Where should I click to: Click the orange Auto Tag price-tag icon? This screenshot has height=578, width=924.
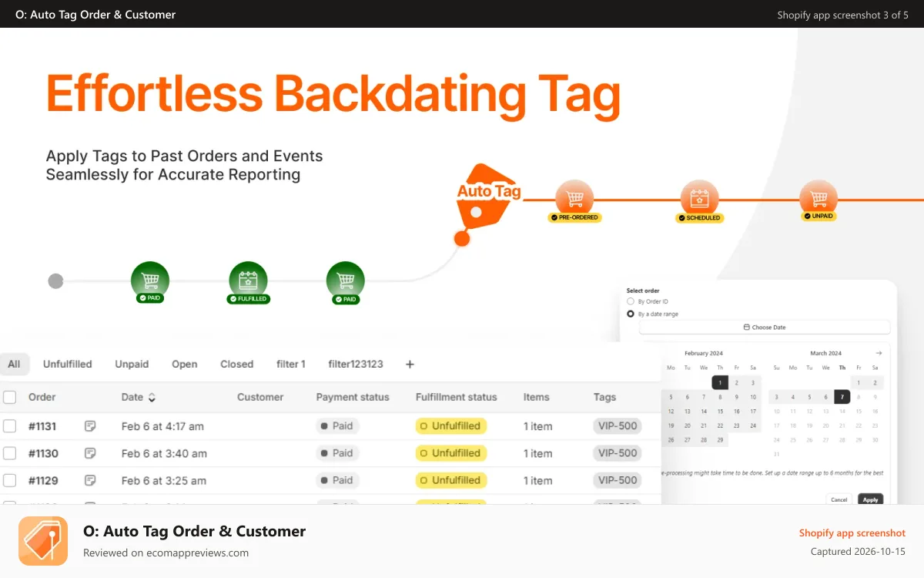tap(487, 197)
